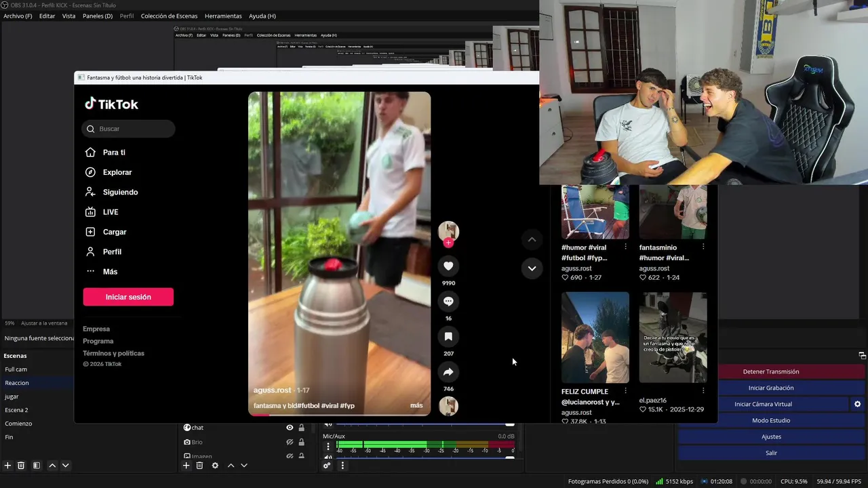Viewport: 868px width, 488px height.
Task: Click the video progress bar
Action: [x=339, y=414]
